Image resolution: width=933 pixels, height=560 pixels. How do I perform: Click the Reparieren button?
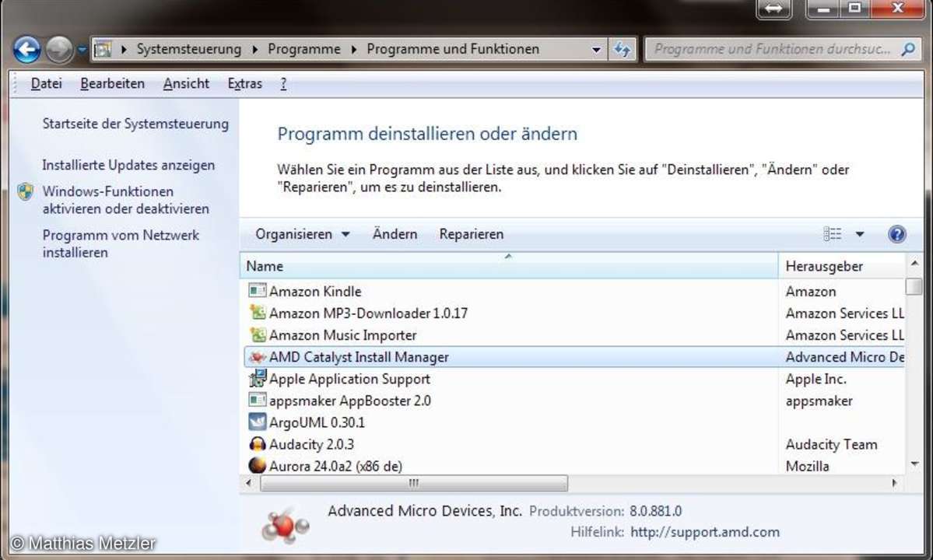[471, 234]
